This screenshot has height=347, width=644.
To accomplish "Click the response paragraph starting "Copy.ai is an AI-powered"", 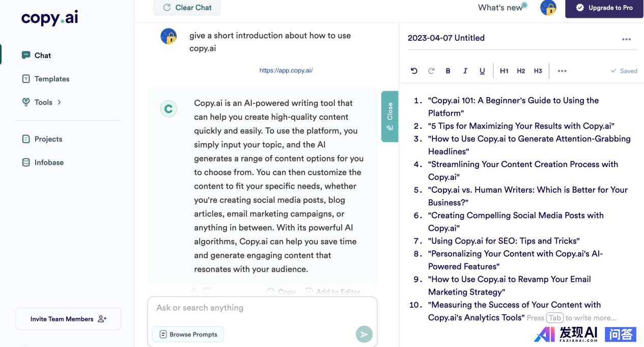I will [x=278, y=186].
